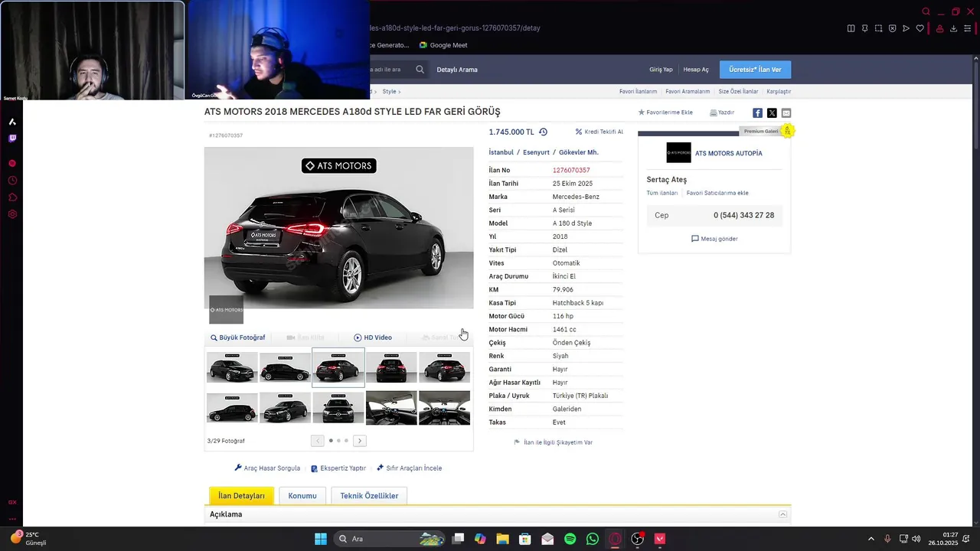
Task: Click Favori Satıcılarıma ekle link
Action: coord(717,193)
